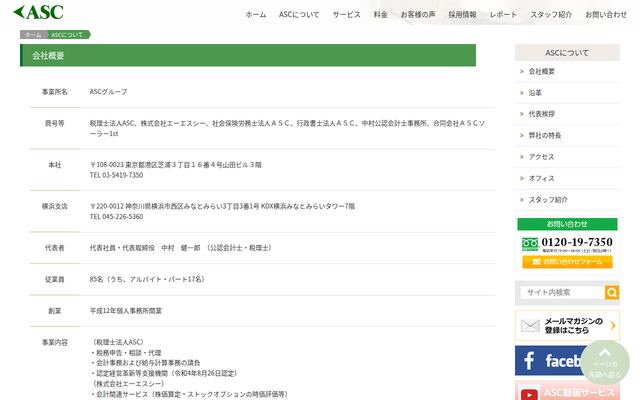This screenshot has width=640, height=400.
Task: Click the back-to-top arrow circle
Action: click(x=605, y=362)
